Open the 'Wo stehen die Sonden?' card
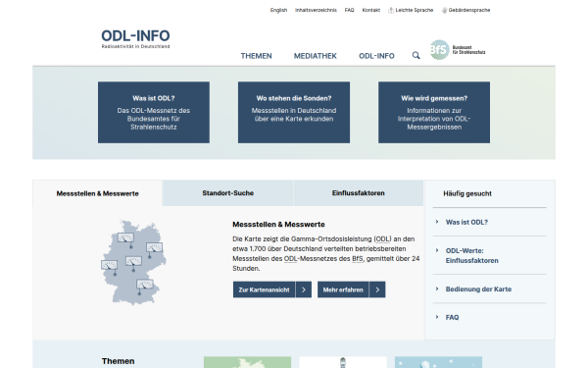588x368 pixels. (294, 112)
